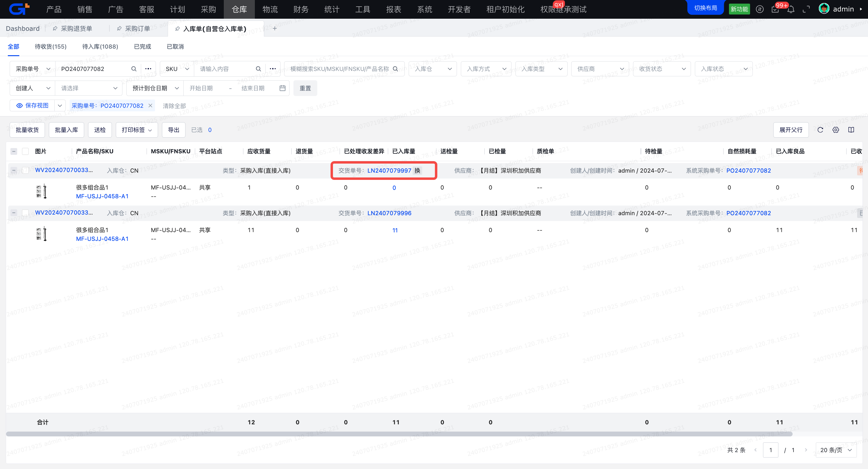Collapse all rows via header minus toggle
The height and width of the screenshot is (469, 868).
(14, 151)
